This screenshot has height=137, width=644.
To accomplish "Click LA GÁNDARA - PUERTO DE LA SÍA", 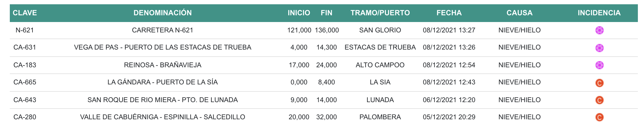I will pyautogui.click(x=162, y=82).
